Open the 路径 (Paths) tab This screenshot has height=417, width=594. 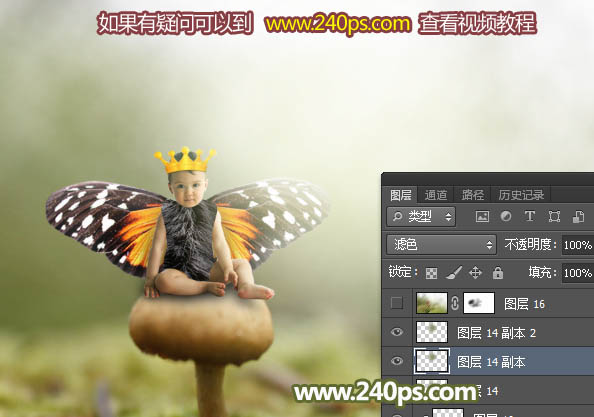(x=472, y=195)
